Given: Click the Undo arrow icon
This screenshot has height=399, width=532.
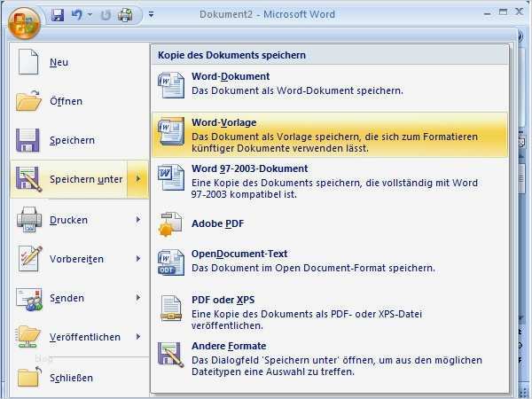Looking at the screenshot, I should 76,15.
